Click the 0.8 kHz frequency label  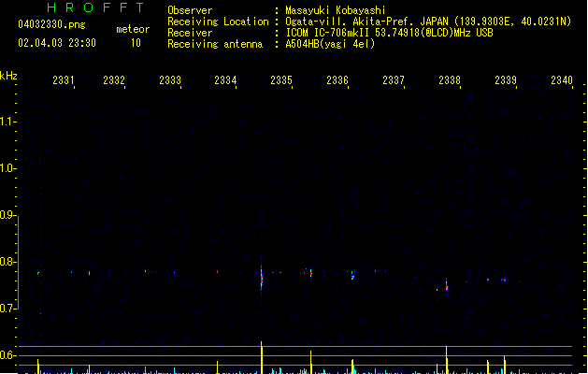pyautogui.click(x=7, y=262)
